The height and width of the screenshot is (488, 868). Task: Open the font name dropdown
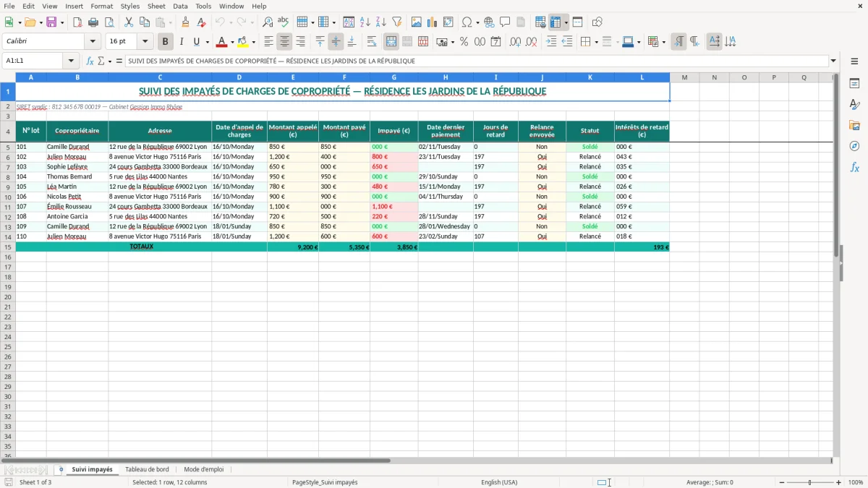[x=93, y=42]
